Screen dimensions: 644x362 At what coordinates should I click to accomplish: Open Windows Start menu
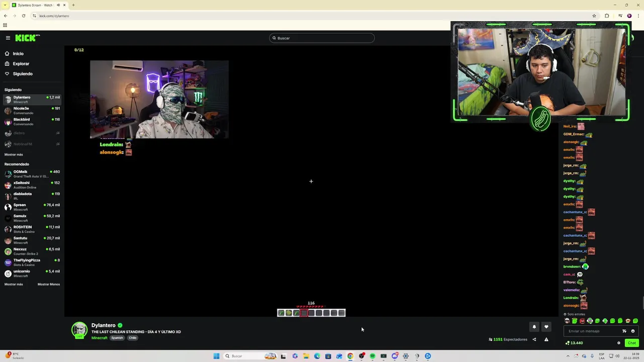pyautogui.click(x=216, y=356)
